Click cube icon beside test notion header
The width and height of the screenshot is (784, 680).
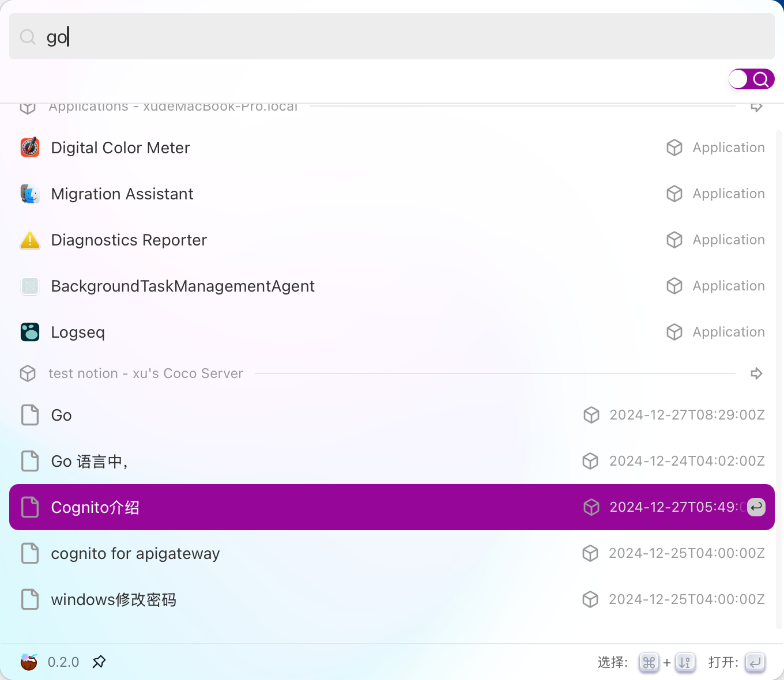coord(28,373)
